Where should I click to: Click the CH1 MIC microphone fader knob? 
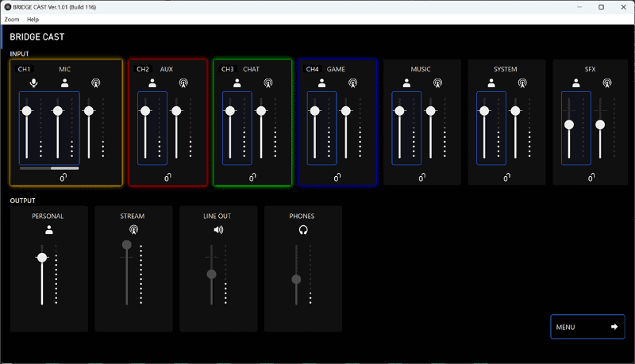(x=27, y=111)
